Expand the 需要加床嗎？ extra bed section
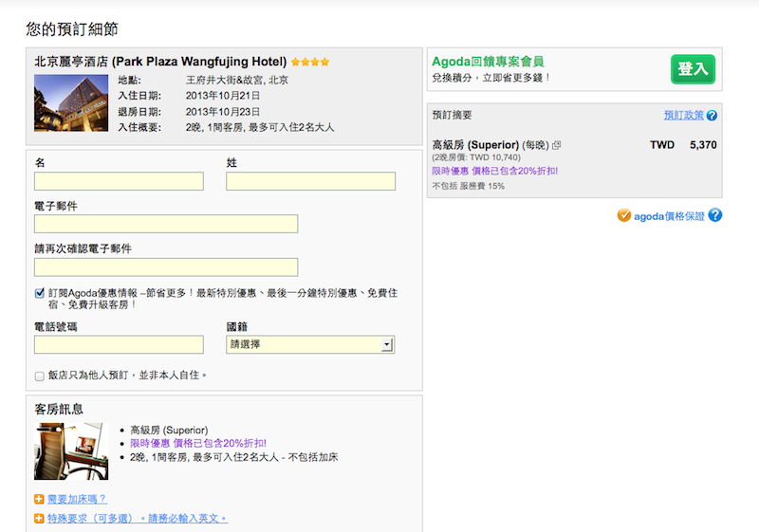Image resolution: width=759 pixels, height=532 pixels. coord(77,499)
